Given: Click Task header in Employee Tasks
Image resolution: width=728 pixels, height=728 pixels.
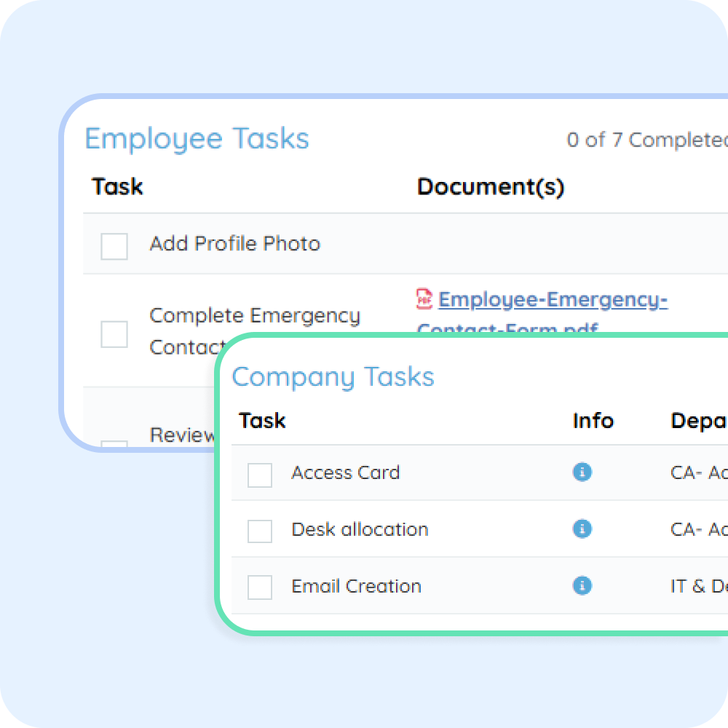Looking at the screenshot, I should pos(117,186).
